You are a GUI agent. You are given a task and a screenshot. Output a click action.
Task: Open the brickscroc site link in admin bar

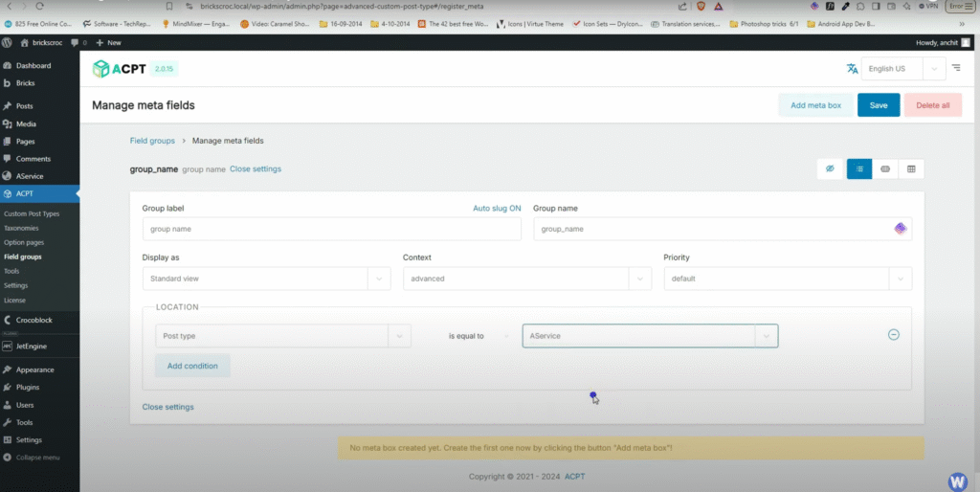coord(42,42)
